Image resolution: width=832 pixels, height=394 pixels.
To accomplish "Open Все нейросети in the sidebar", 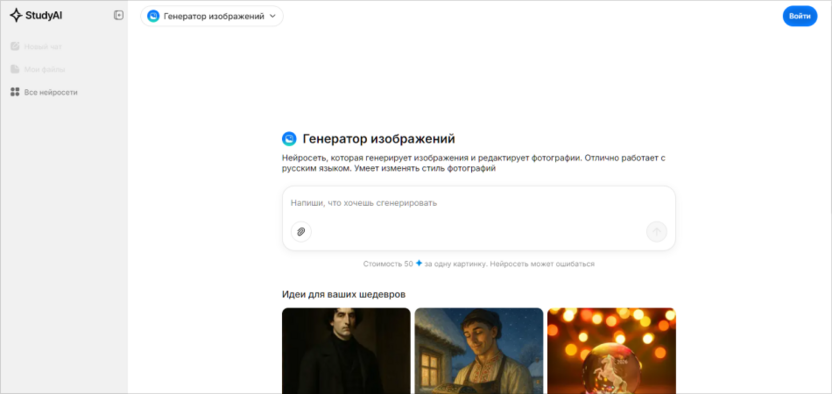I will pyautogui.click(x=44, y=92).
